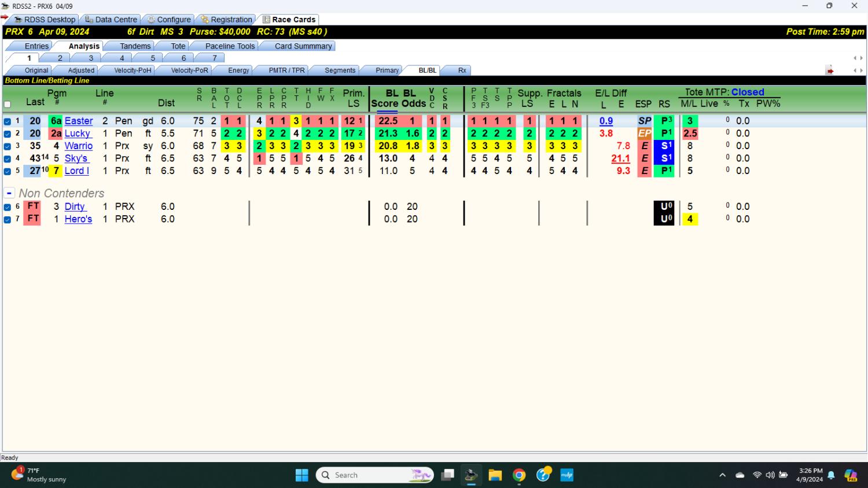Open the weather widget showing 71°F
Viewport: 868px width, 488px height.
[38, 475]
